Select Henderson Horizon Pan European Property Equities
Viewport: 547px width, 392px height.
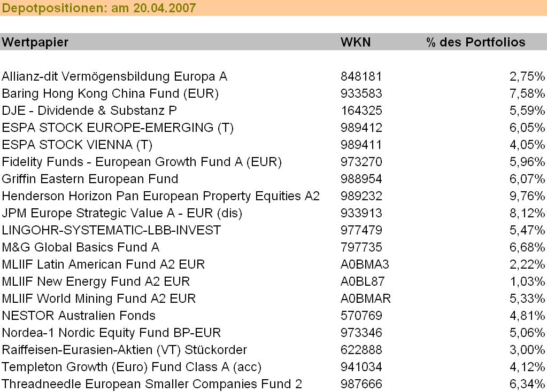point(160,196)
